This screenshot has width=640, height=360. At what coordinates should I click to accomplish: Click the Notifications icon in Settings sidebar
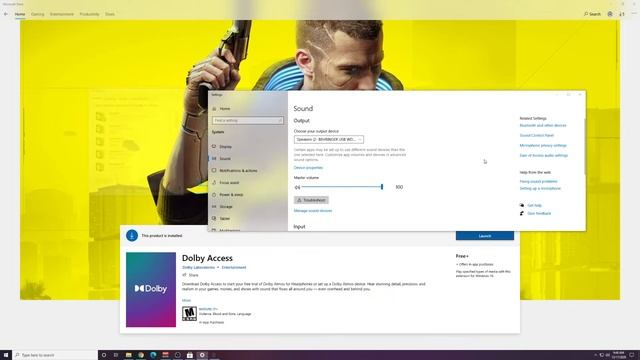point(214,170)
